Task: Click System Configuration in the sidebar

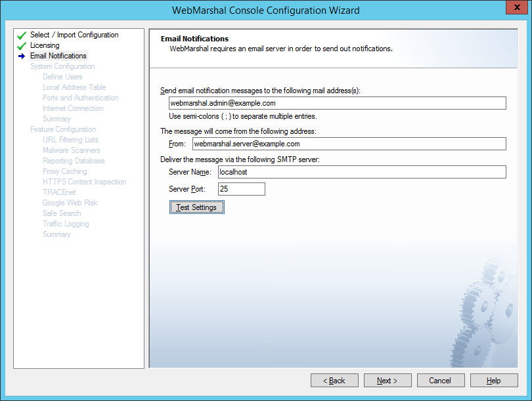Action: click(62, 66)
